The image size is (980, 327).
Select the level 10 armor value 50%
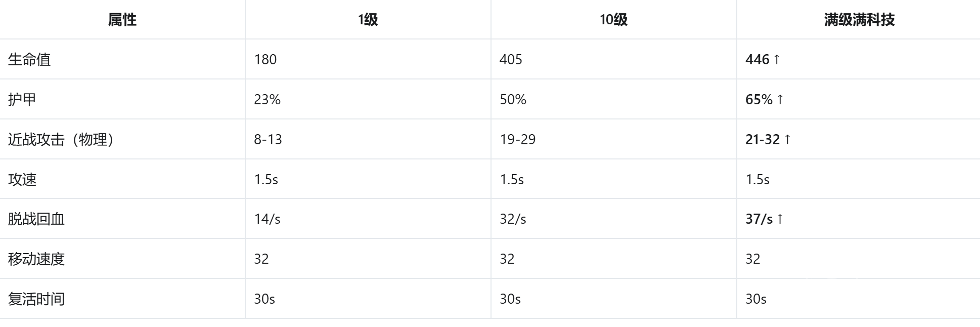point(513,100)
